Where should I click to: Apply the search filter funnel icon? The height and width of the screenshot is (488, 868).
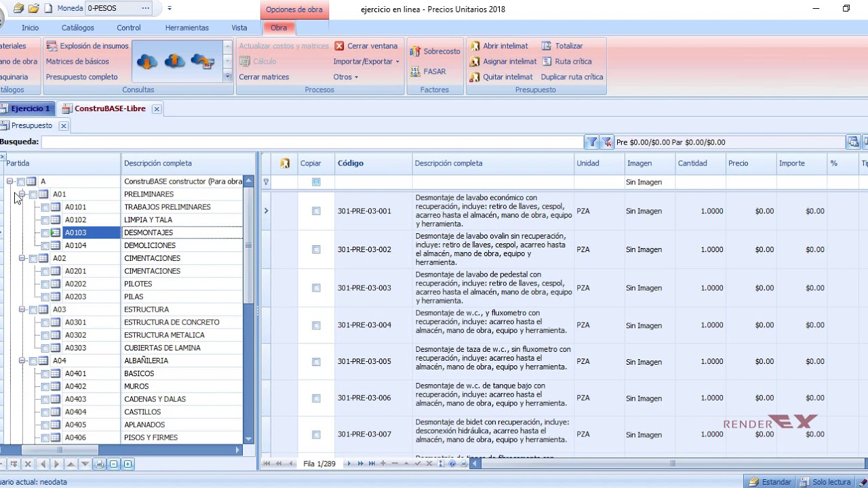(x=592, y=142)
